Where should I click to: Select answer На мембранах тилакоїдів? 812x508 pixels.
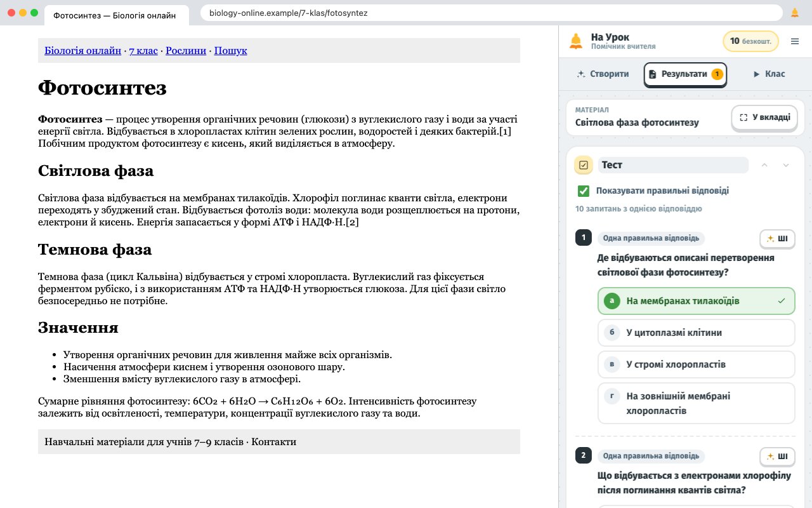(x=696, y=301)
